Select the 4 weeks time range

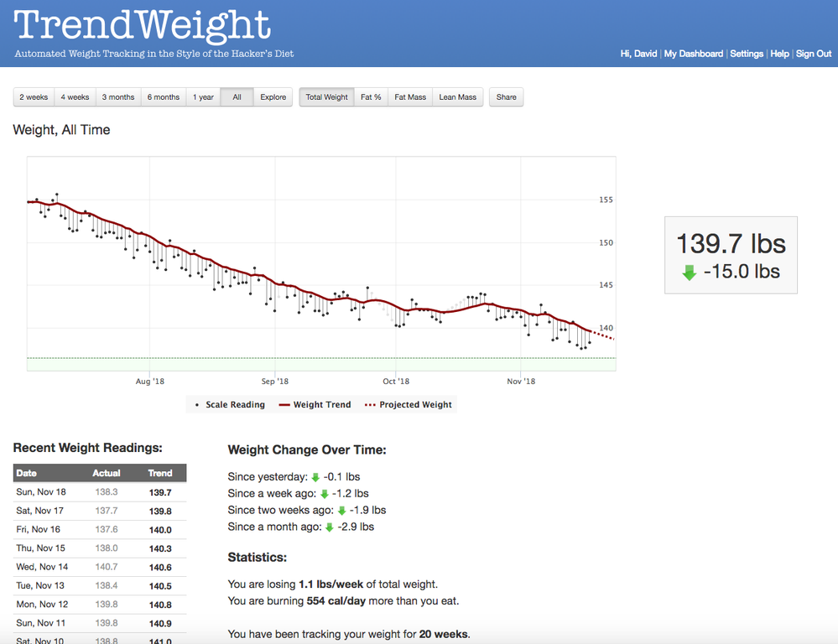[75, 97]
